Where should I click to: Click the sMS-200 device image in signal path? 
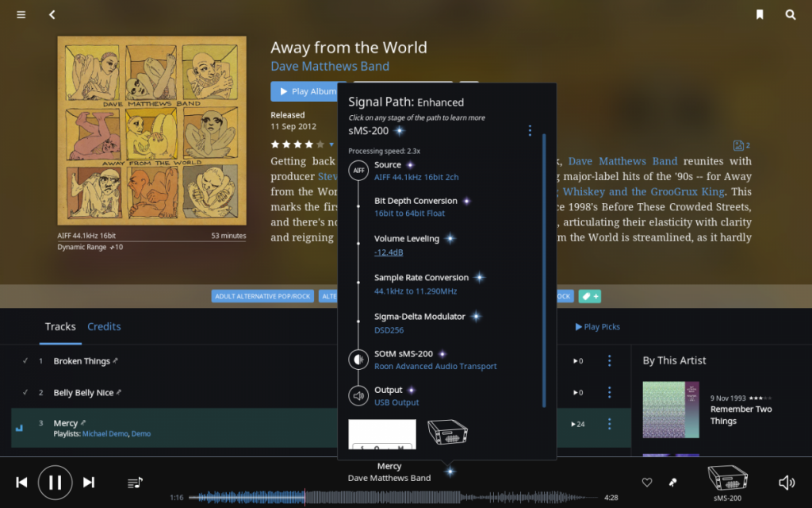[447, 433]
